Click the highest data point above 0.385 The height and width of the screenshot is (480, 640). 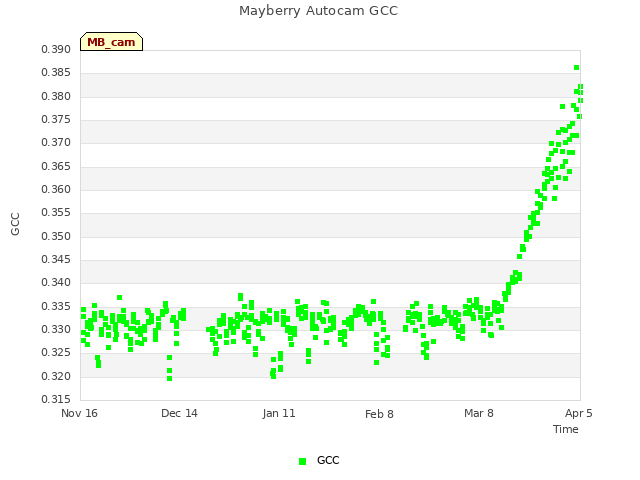(576, 68)
